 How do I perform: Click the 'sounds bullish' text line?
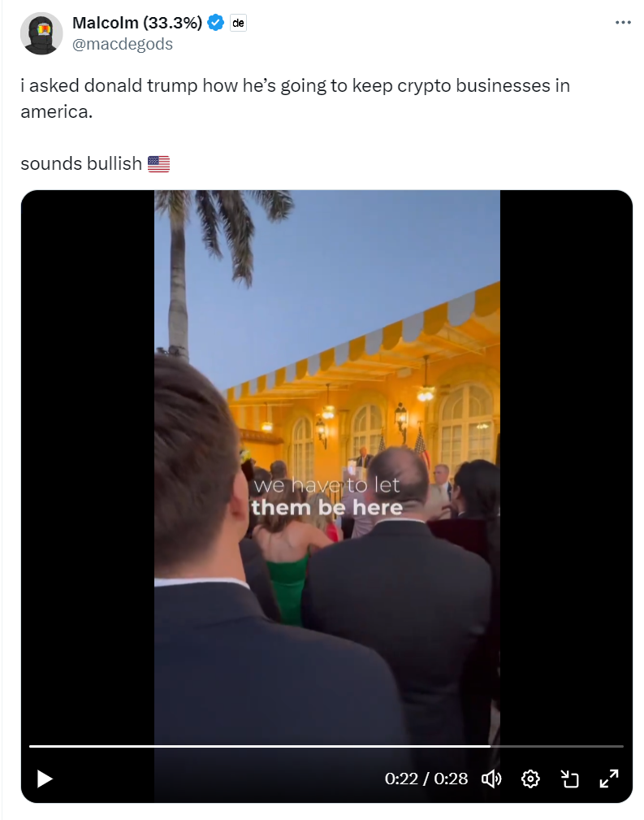pyautogui.click(x=81, y=163)
